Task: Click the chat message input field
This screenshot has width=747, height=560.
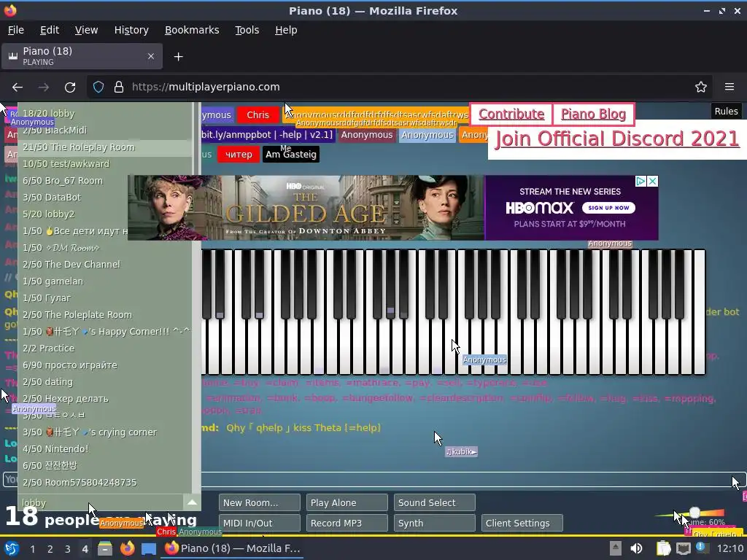Action: (x=374, y=480)
